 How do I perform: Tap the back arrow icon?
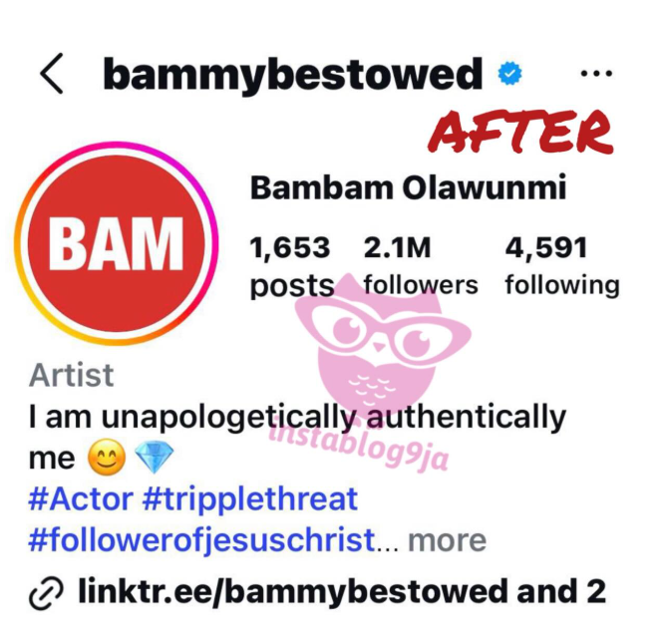point(52,74)
